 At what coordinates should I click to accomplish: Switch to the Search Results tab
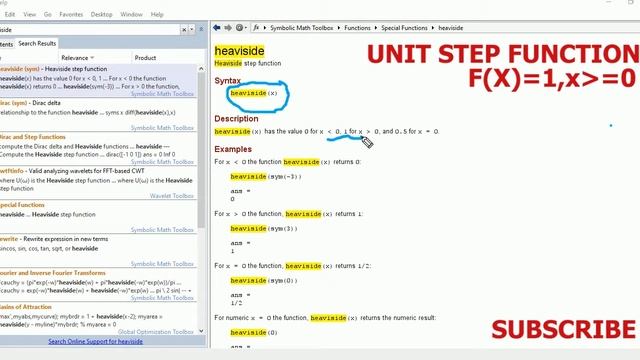[x=37, y=43]
